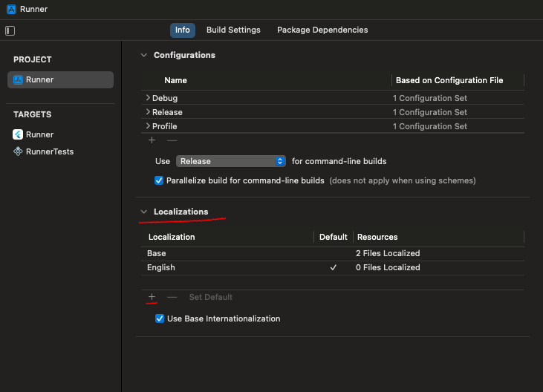Screen dimensions: 543x392
Task: Click 0 Files Localized text
Action: click(x=388, y=268)
